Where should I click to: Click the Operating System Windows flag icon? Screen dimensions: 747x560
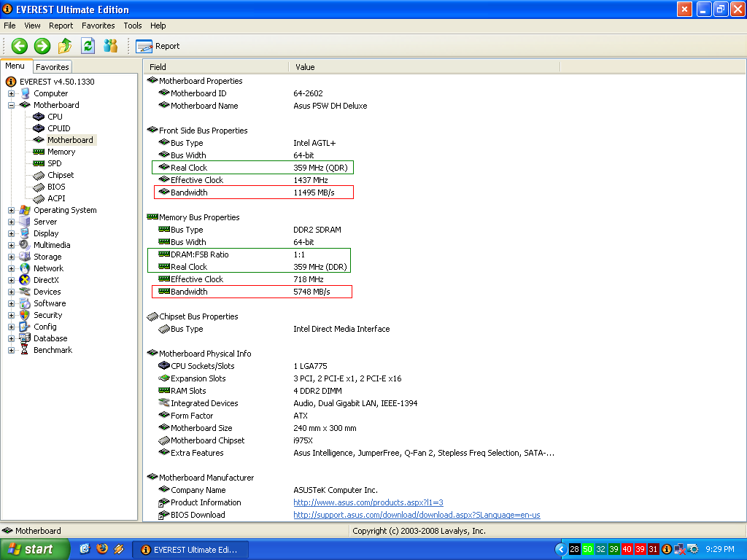(x=25, y=211)
